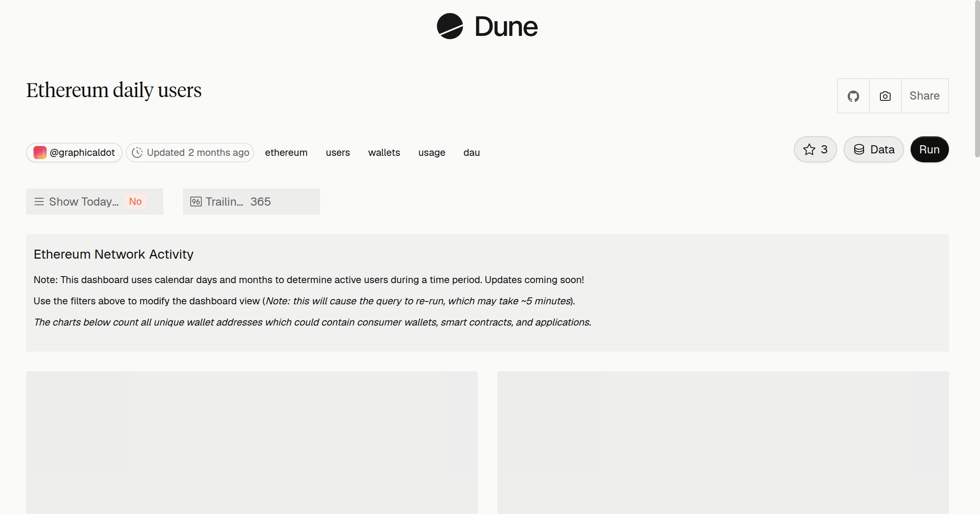980x514 pixels.
Task: Click the Share button
Action: pos(924,96)
